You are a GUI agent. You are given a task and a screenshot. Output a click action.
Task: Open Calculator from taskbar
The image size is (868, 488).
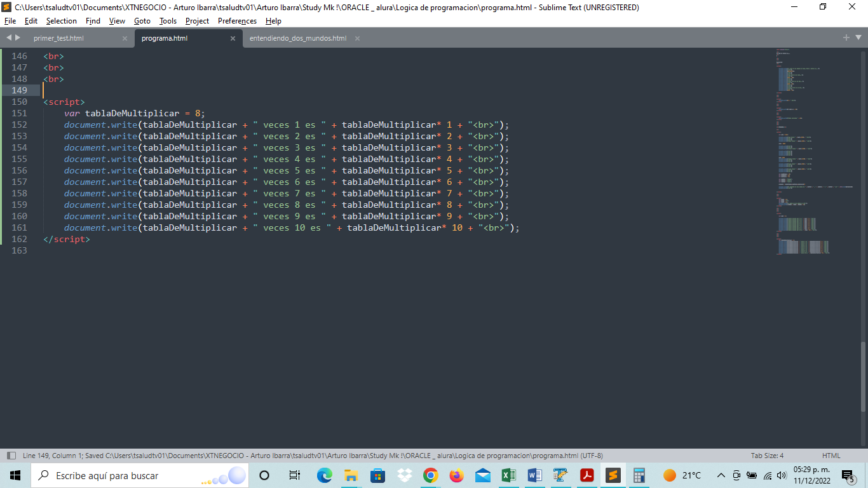pos(639,475)
